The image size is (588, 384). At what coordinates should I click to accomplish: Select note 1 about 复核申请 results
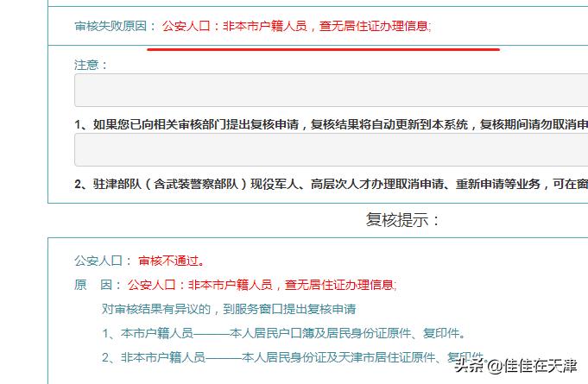coord(331,124)
